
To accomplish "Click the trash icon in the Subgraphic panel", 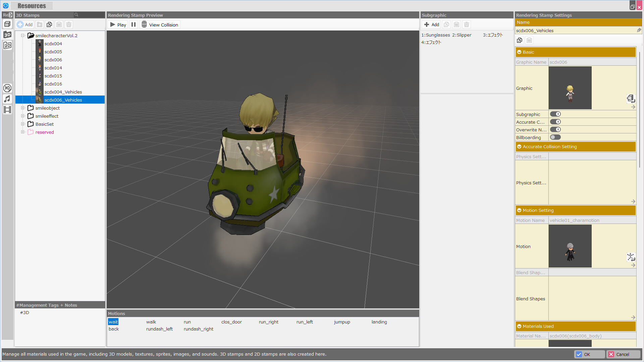I will [x=467, y=24].
